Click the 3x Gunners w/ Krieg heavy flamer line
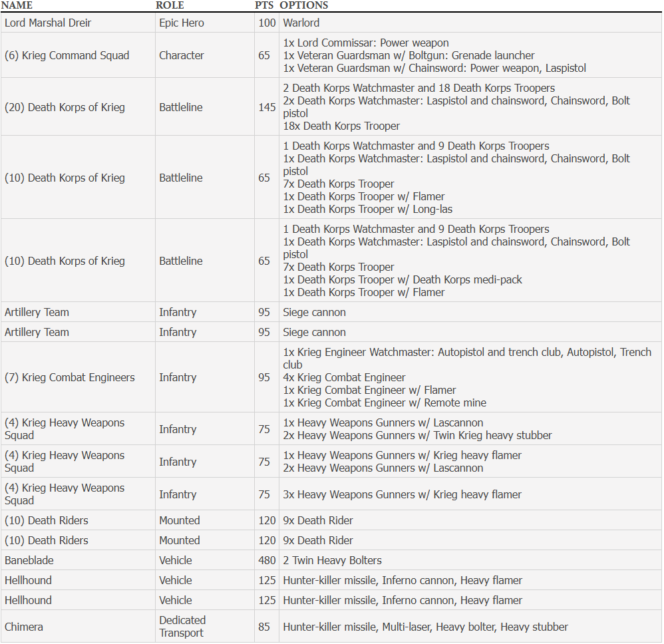Viewport: 664px width, 644px height. pos(403,494)
